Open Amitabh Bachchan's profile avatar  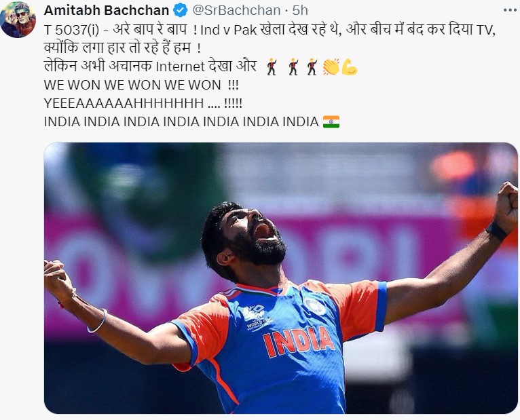click(18, 20)
